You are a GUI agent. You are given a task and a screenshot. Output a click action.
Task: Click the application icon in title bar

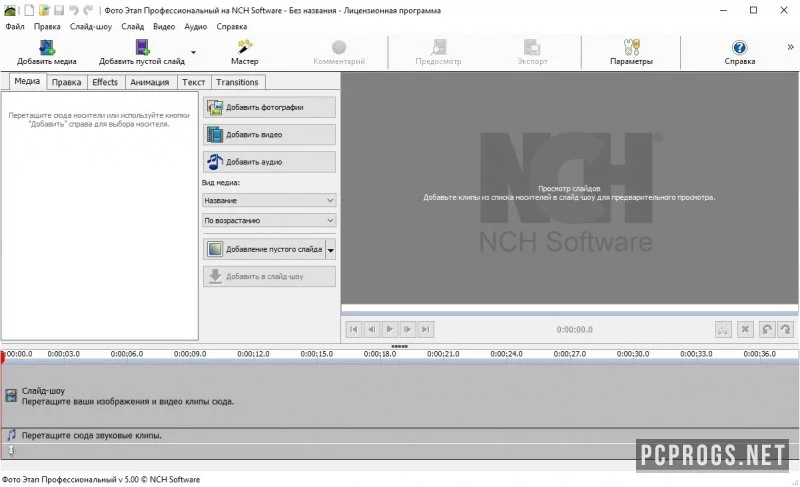point(10,10)
